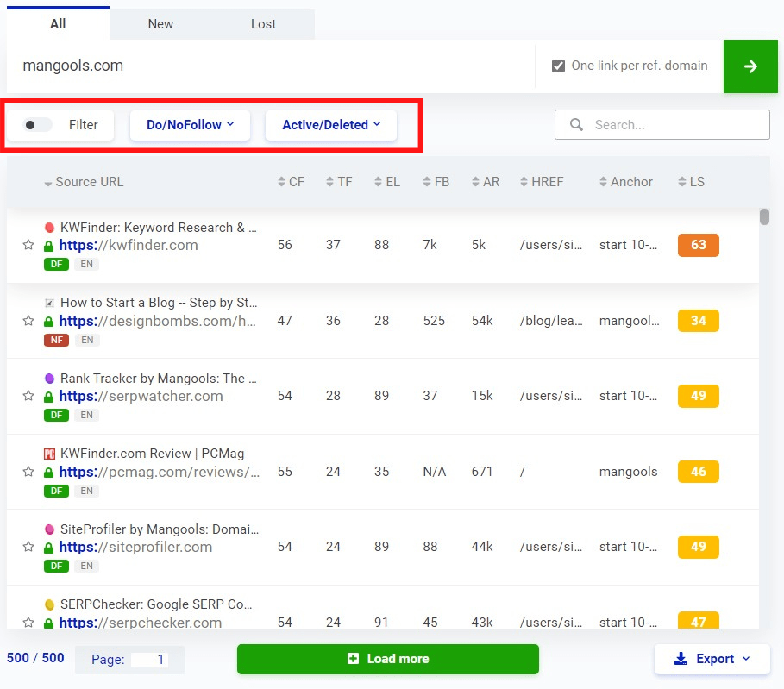Click the red KWFinder favicon
This screenshot has height=689, width=784.
(x=49, y=228)
